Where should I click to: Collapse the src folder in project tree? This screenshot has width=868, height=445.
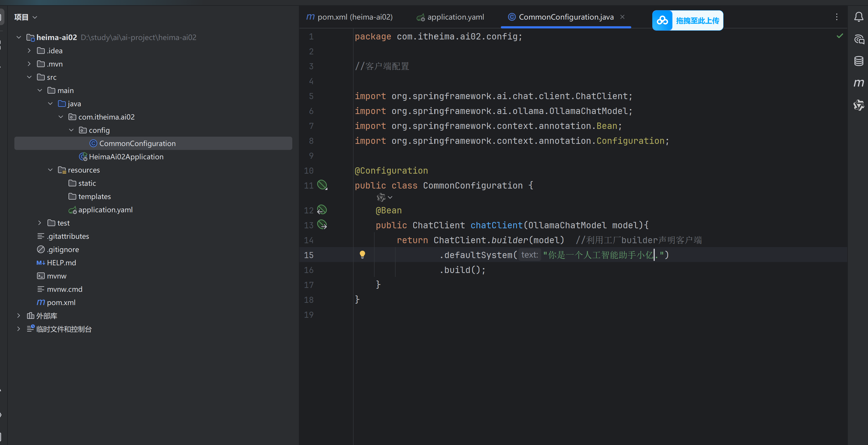pyautogui.click(x=29, y=77)
